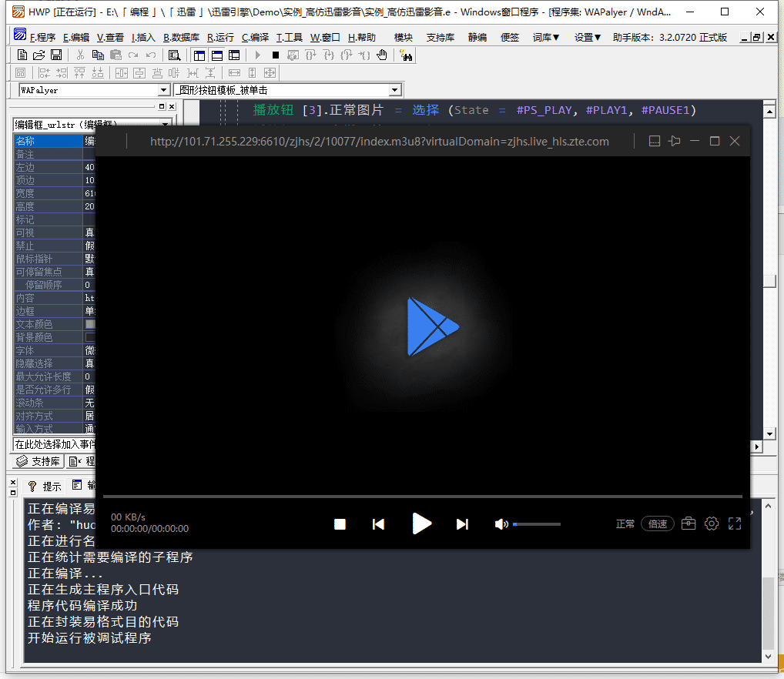The height and width of the screenshot is (679, 784).
Task: Mute the player volume speaker icon
Action: click(x=501, y=524)
